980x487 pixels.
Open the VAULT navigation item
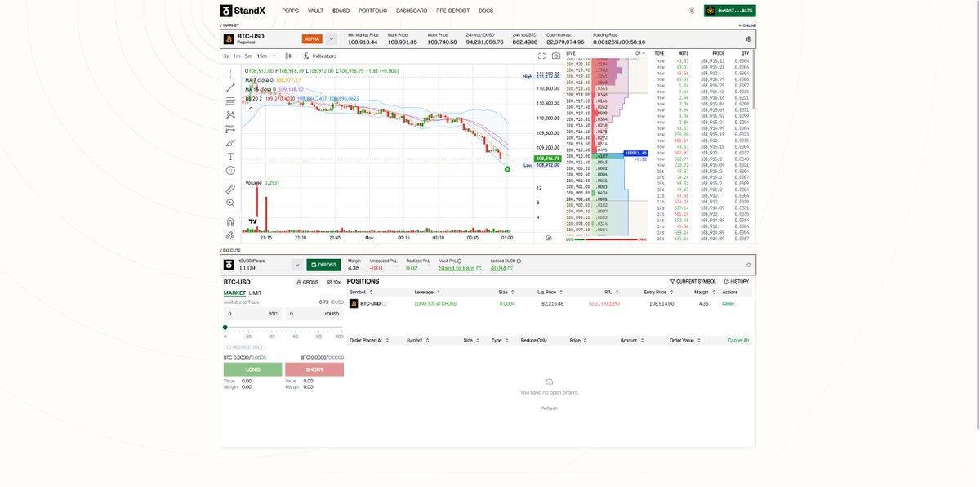click(x=315, y=11)
